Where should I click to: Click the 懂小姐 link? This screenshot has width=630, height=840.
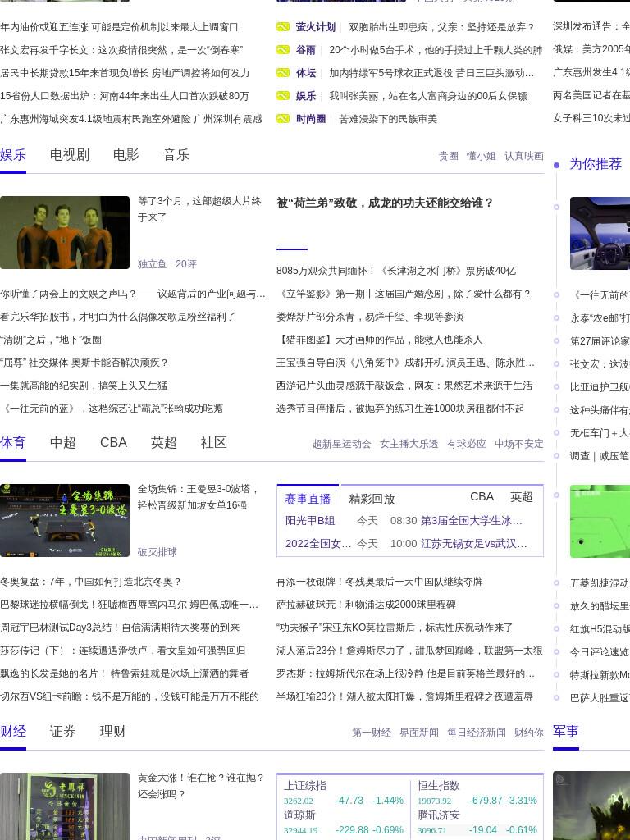(x=481, y=156)
